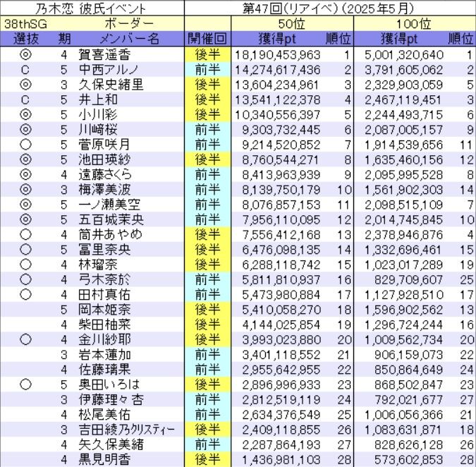Click the 'C' mark in 井上和 row
Screen dimensions: 476x467
[25, 100]
